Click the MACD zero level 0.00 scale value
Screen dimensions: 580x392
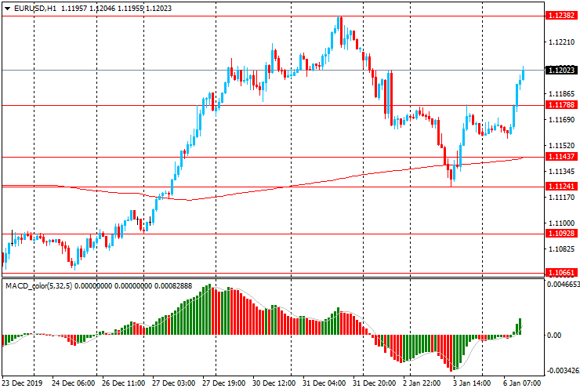point(554,336)
